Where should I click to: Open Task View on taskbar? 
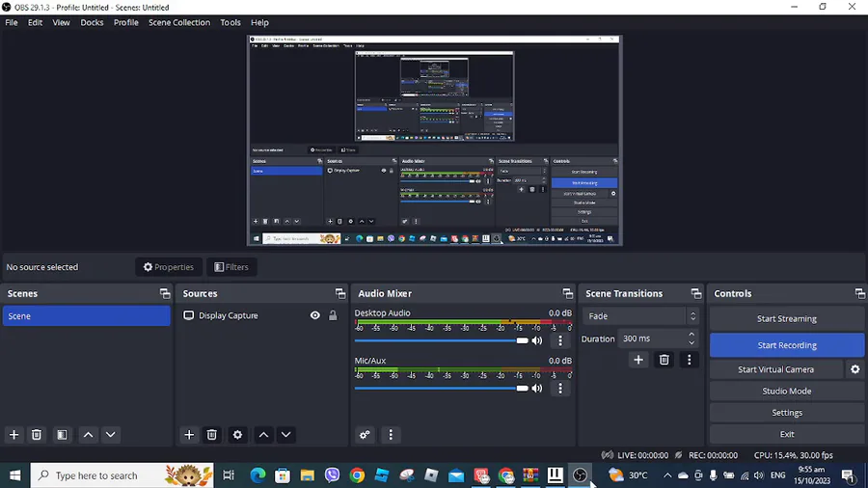pos(228,475)
